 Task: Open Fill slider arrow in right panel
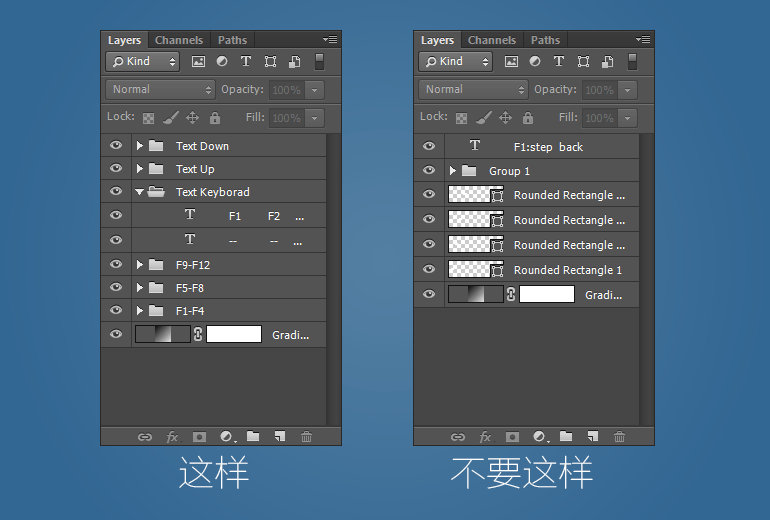[627, 118]
